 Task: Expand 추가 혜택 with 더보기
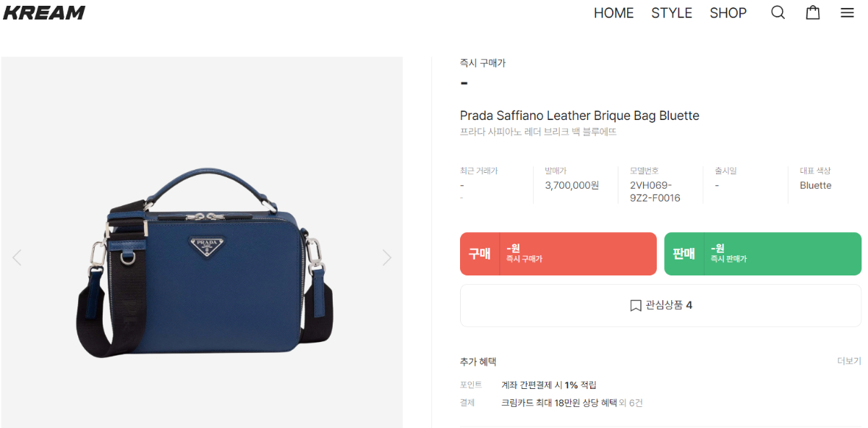click(x=849, y=361)
